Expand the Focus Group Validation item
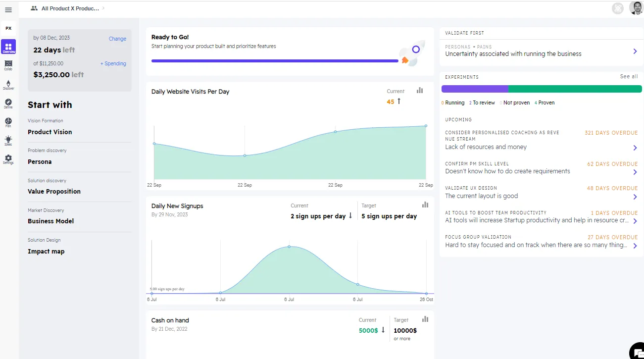This screenshot has height=359, width=644. pyautogui.click(x=635, y=245)
